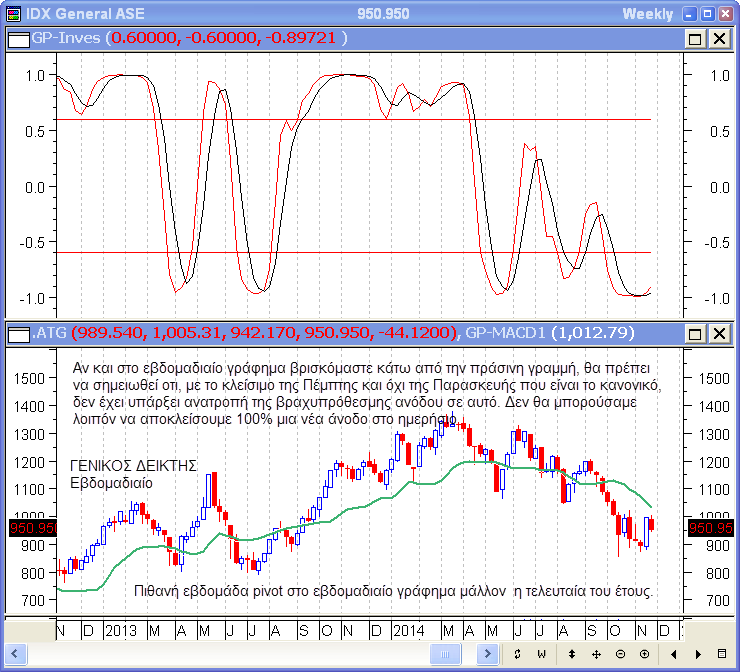Zoom in with the plus magnifier icon
740x672 pixels.
tap(644, 653)
